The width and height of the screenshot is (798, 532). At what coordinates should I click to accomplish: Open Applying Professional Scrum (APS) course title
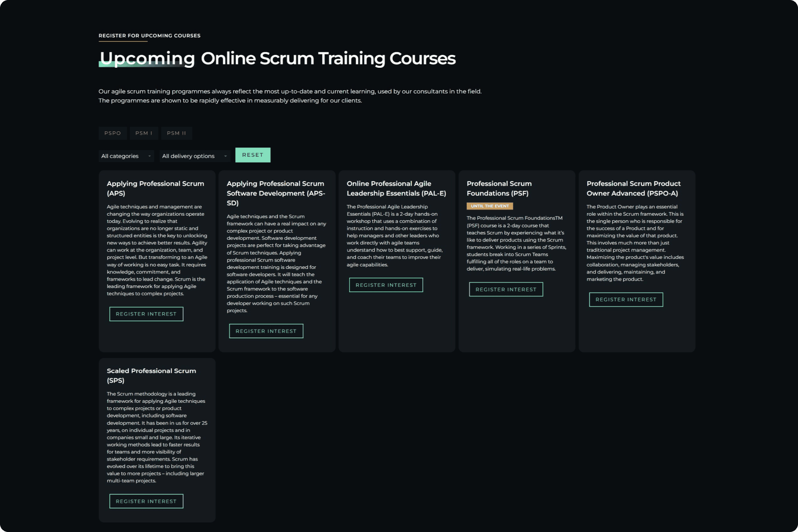pyautogui.click(x=155, y=188)
